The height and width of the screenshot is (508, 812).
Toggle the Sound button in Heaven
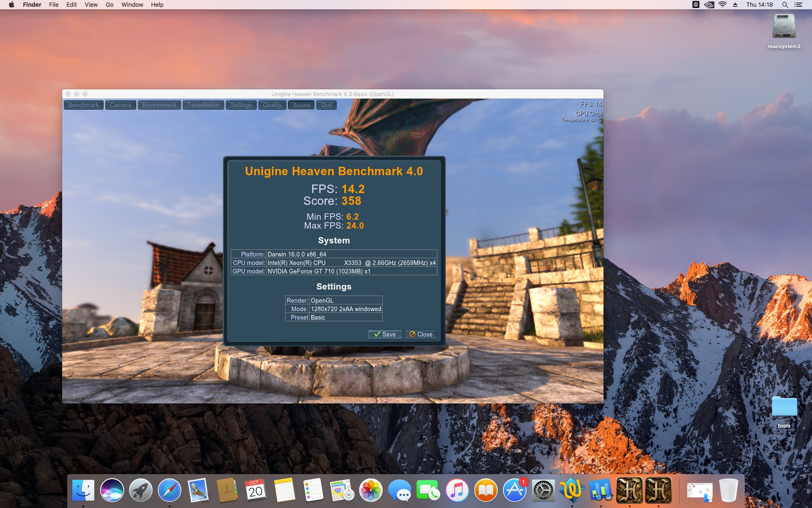(301, 105)
